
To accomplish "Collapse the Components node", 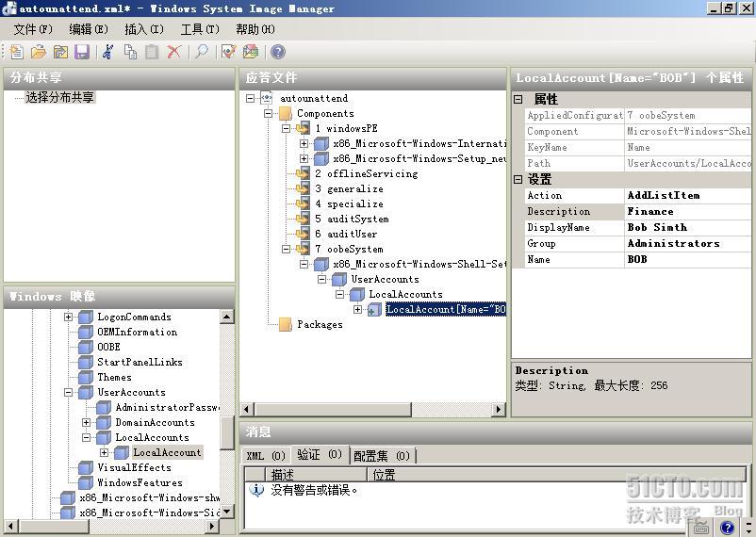I will coord(268,114).
